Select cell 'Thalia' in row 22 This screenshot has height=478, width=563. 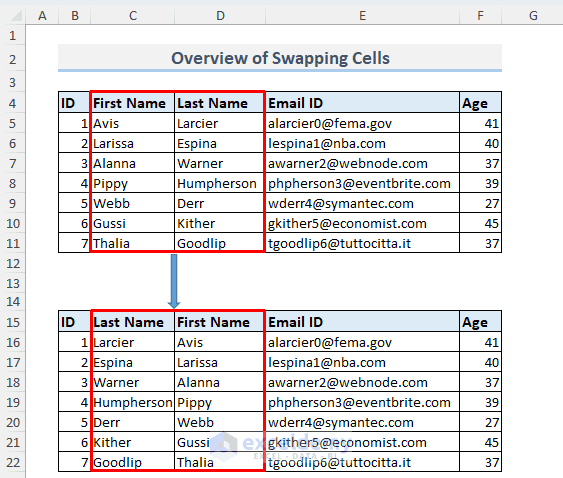click(x=220, y=462)
